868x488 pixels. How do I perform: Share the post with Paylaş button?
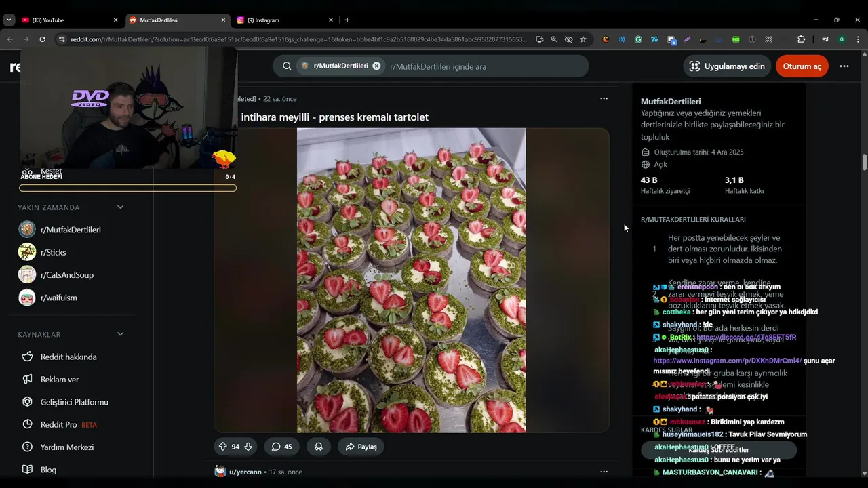[x=361, y=447]
